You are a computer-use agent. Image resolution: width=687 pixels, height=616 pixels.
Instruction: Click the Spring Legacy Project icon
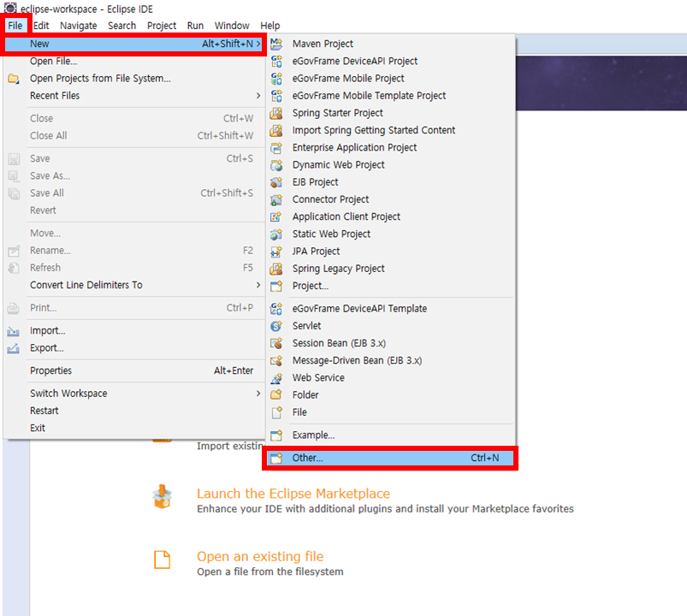(x=276, y=269)
